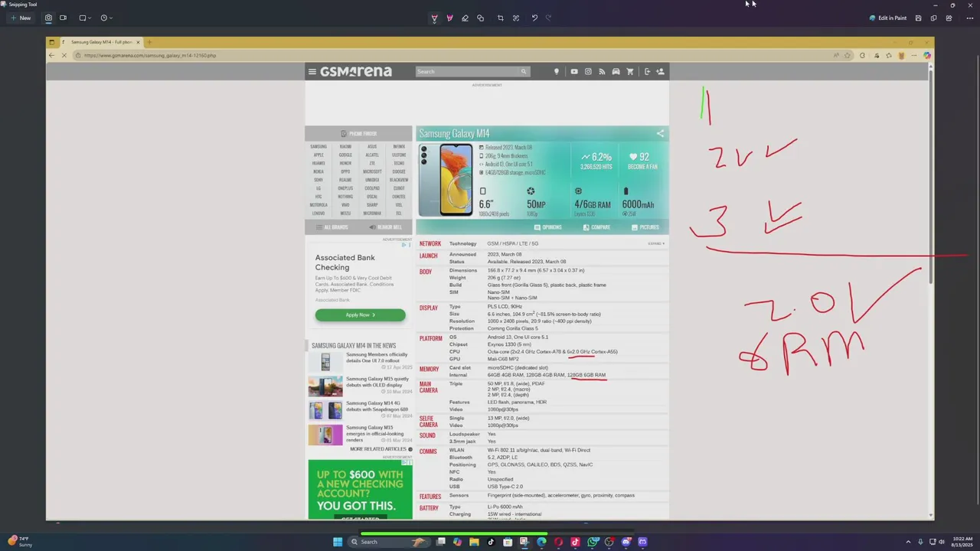Click the GSMArena hamburger menu icon
The width and height of the screenshot is (980, 551).
coord(312,71)
